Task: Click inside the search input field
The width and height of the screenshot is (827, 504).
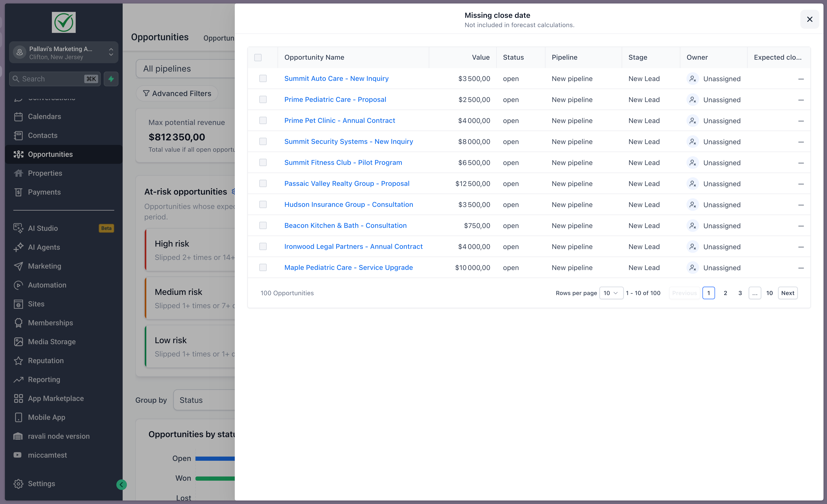Action: [50, 78]
